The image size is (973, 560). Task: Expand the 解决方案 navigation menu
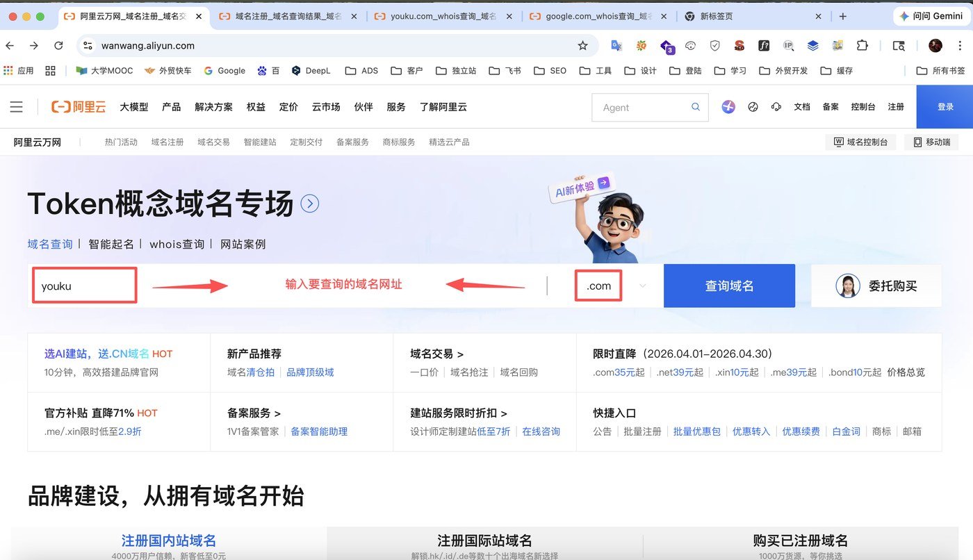pos(213,107)
